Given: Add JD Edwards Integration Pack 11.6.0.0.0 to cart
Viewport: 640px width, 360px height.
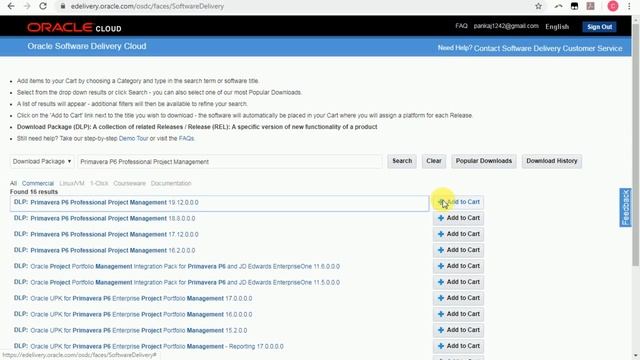Looking at the screenshot, I should coord(458,266).
